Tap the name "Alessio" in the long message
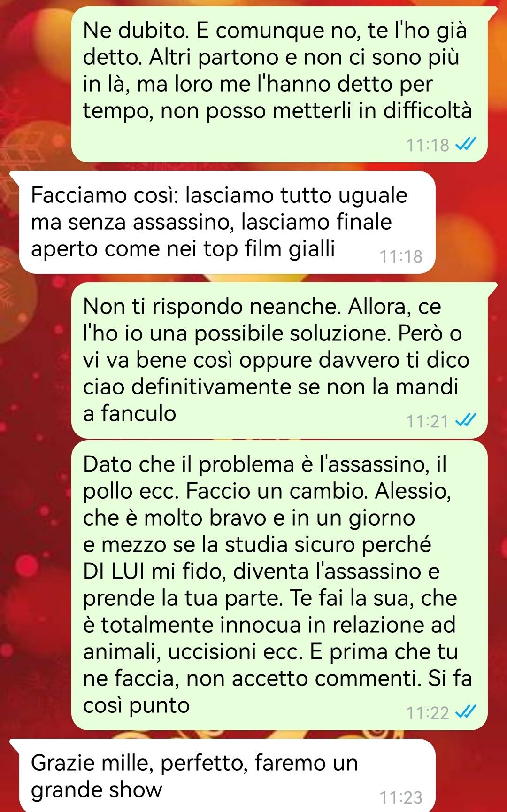Screen dimensions: 507x812 click(413, 491)
